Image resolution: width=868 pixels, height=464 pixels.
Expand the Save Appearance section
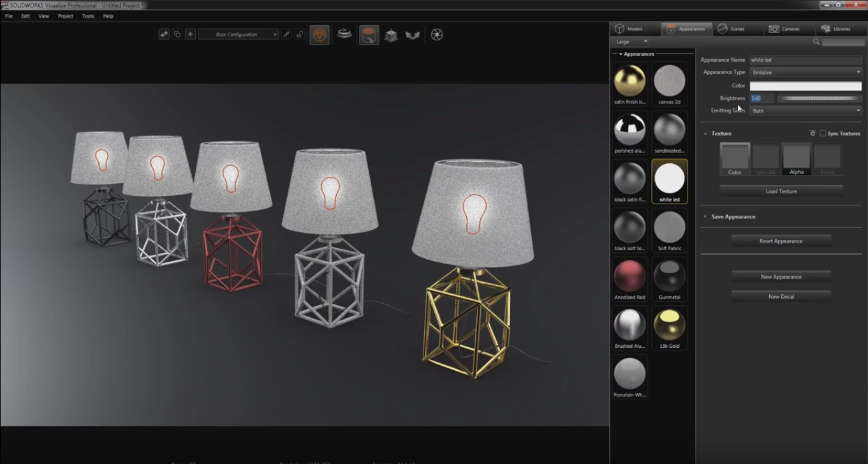[x=733, y=216]
